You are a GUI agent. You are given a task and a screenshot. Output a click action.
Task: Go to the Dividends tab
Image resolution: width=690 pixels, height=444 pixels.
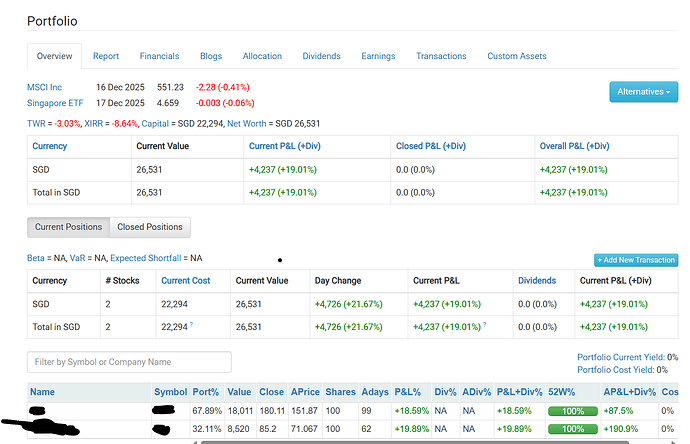click(x=321, y=57)
